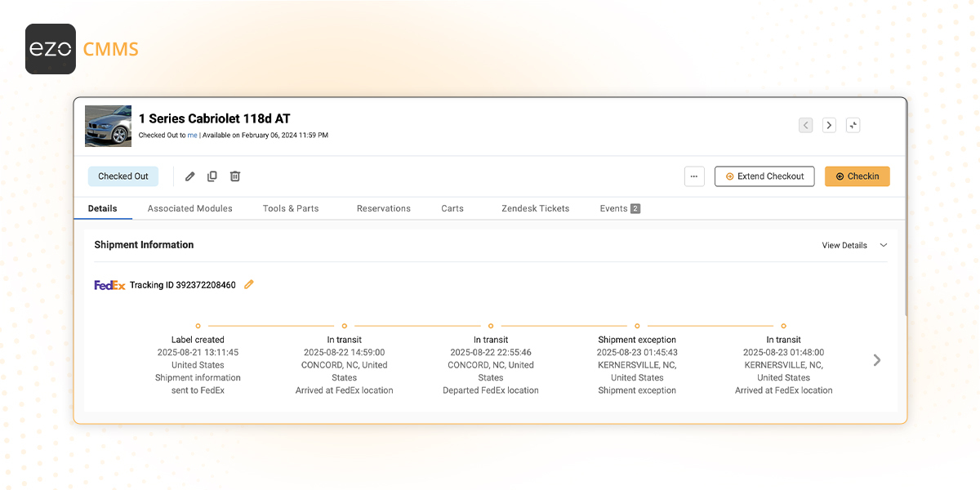Click the EZO CMMS logo
This screenshot has width=980, height=490.
pyautogui.click(x=82, y=49)
